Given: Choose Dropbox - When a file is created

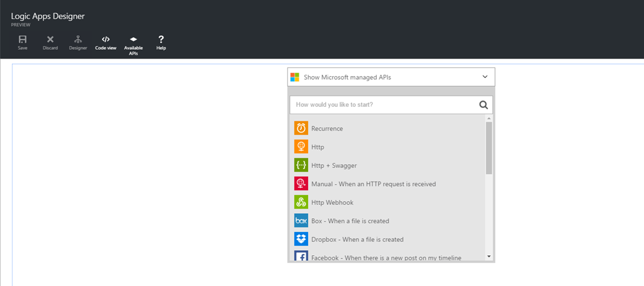Looking at the screenshot, I should coord(357,239).
